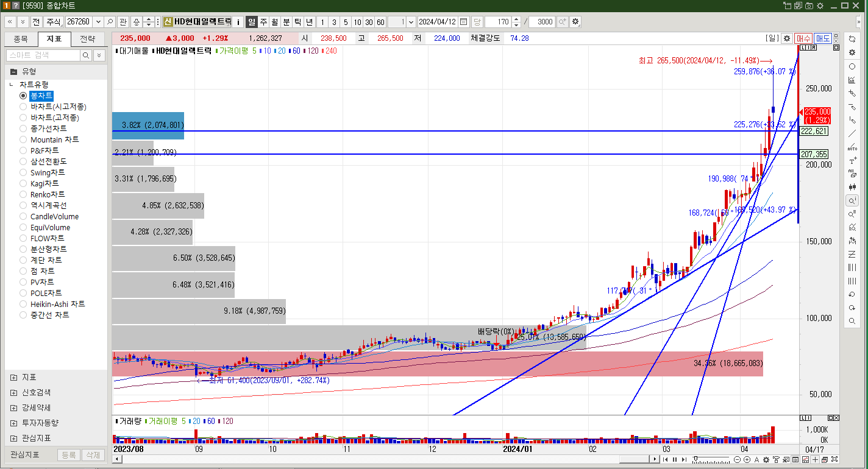Screen dimensions: 868x469
Task: Select the text insert tool in right toolbar
Action: pyautogui.click(x=852, y=160)
